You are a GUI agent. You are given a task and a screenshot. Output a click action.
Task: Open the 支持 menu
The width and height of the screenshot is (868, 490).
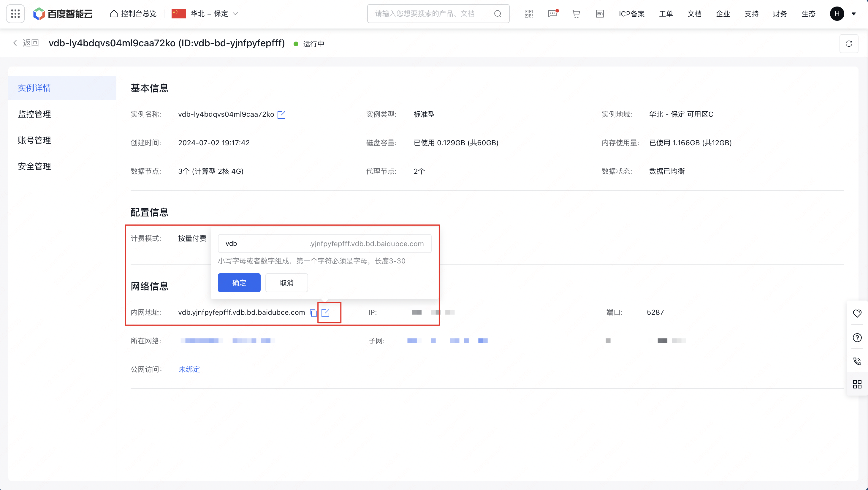pos(751,14)
